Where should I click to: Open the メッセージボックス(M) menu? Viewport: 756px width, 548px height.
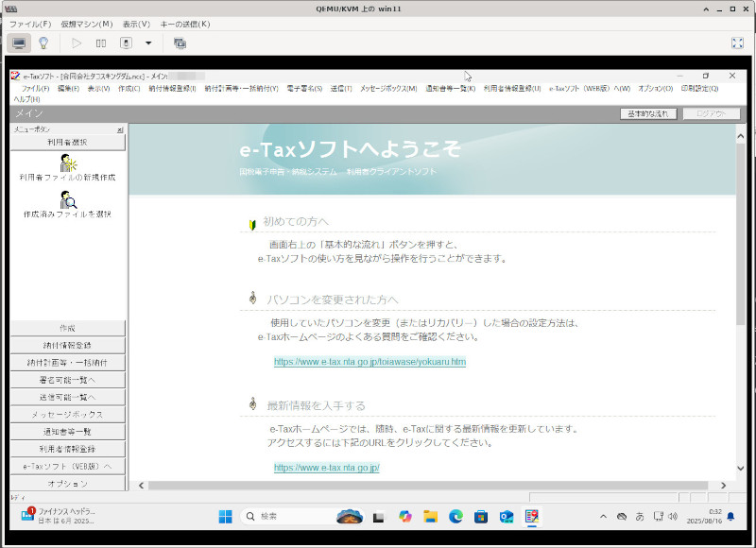(x=388, y=89)
